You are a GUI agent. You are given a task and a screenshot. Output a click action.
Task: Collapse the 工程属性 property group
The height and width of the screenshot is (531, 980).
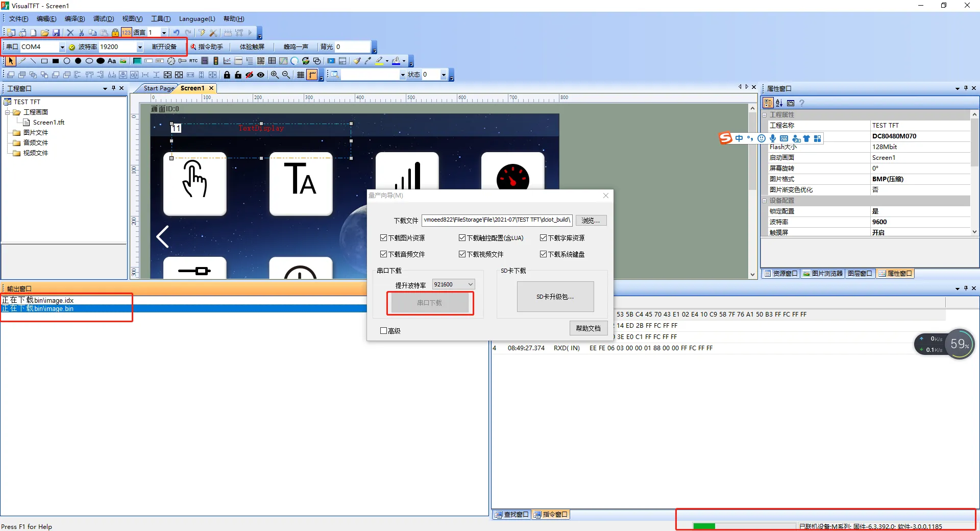[765, 115]
